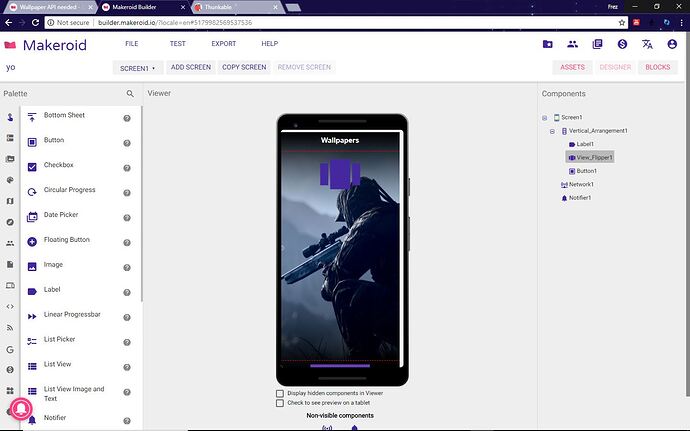The image size is (690, 431).
Task: Search the palette with magnifier icon
Action: click(x=130, y=94)
